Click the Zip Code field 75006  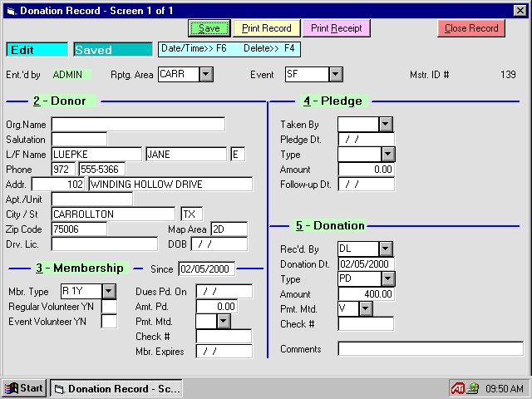[79, 229]
